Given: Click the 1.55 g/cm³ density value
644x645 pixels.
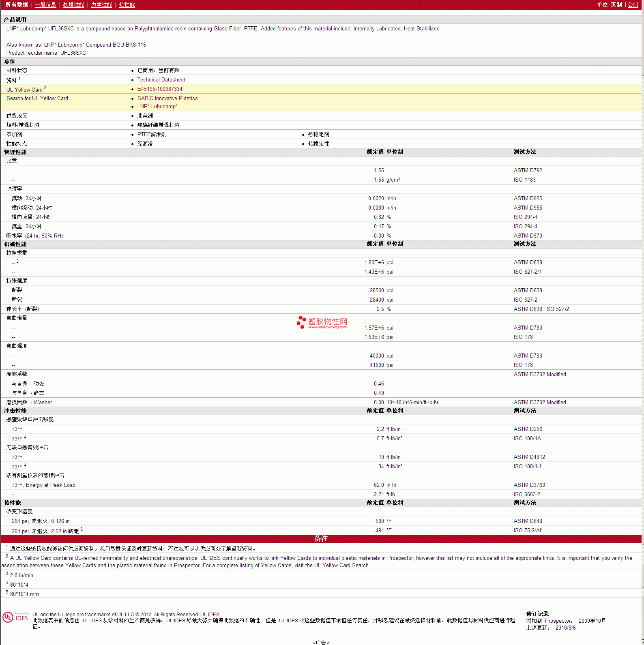Looking at the screenshot, I should click(x=387, y=180).
